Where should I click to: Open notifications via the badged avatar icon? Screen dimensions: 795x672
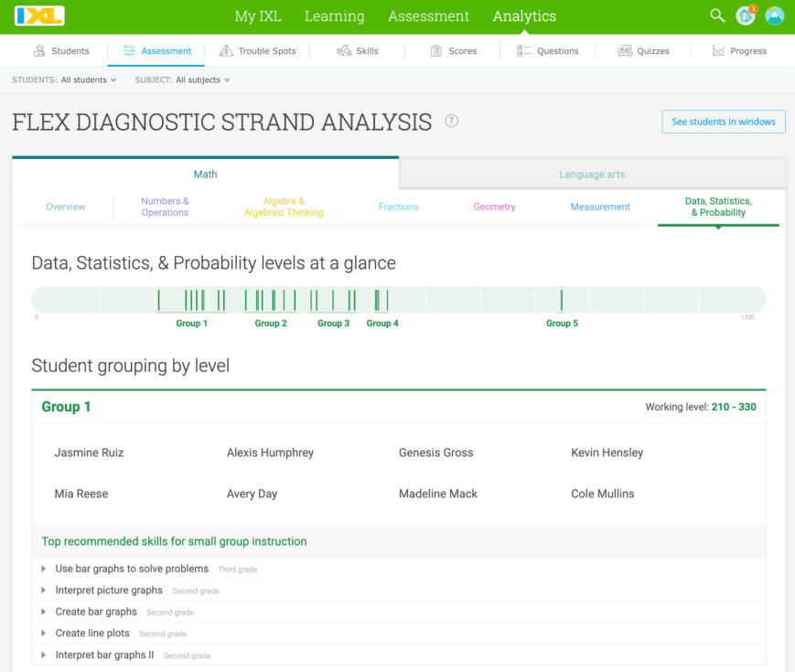745,16
